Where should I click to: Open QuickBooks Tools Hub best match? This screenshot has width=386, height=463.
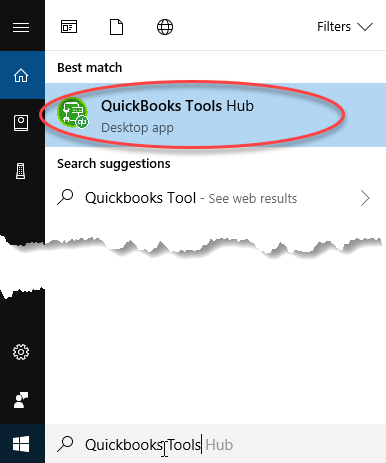[215, 115]
